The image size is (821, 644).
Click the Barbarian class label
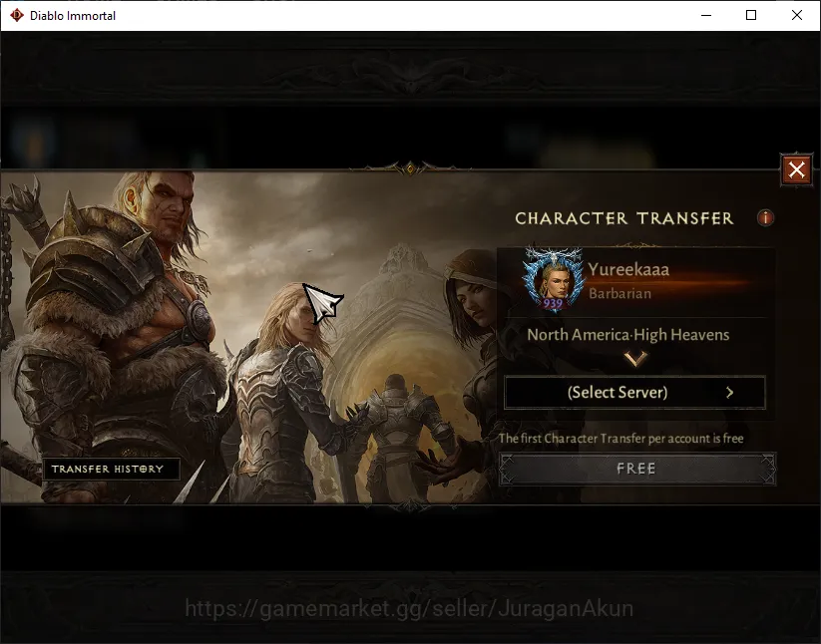pos(619,293)
